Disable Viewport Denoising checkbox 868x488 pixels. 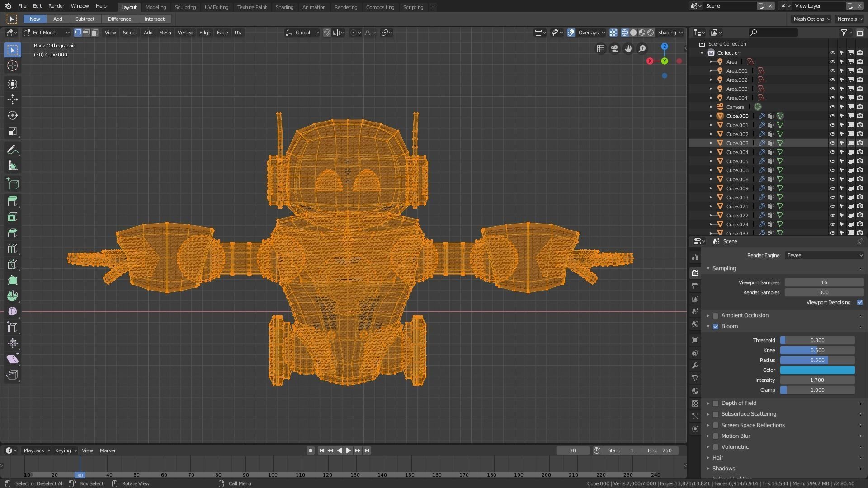point(860,302)
